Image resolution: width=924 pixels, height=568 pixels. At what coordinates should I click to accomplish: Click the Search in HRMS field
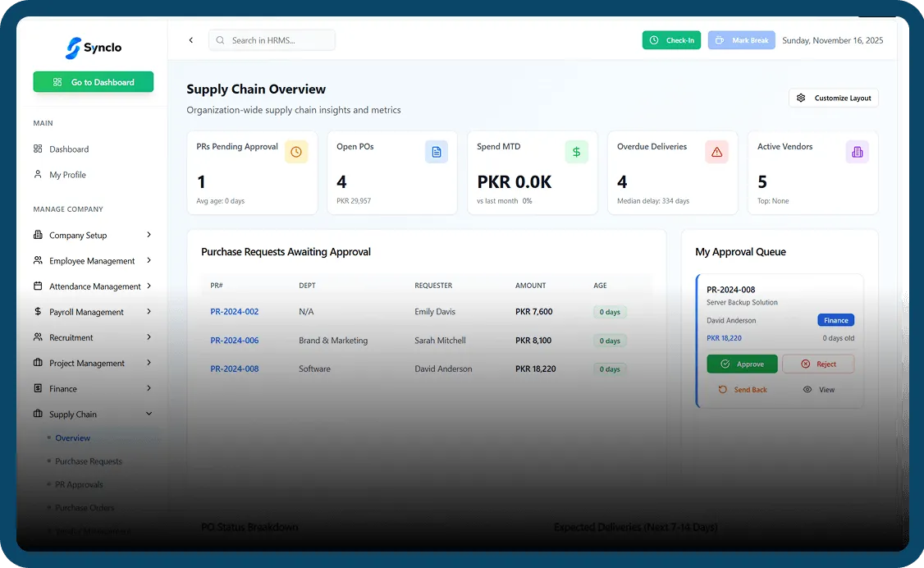coord(279,40)
